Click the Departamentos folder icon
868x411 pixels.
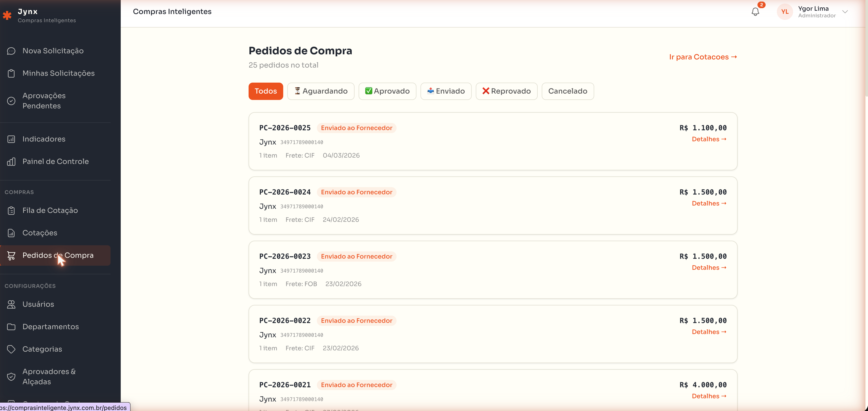tap(11, 327)
